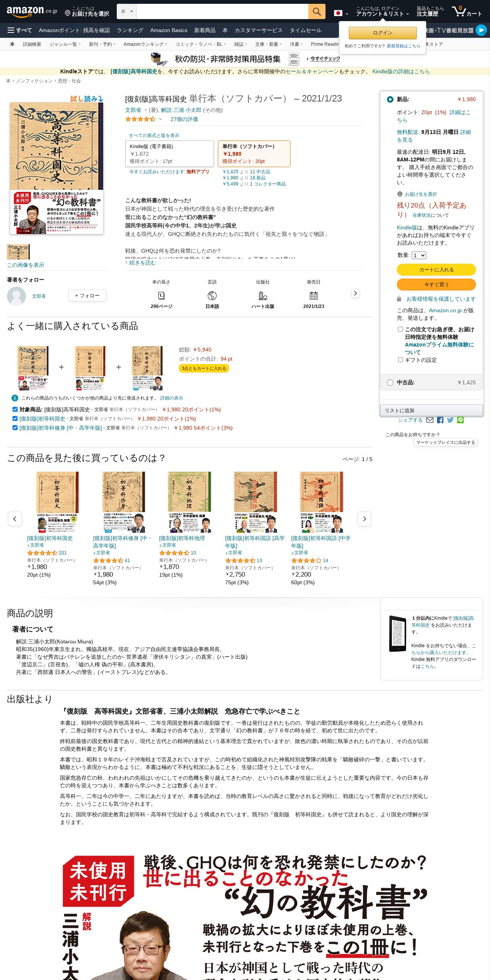
Task: Check the ギフトの設定 checkbox
Action: point(400,359)
